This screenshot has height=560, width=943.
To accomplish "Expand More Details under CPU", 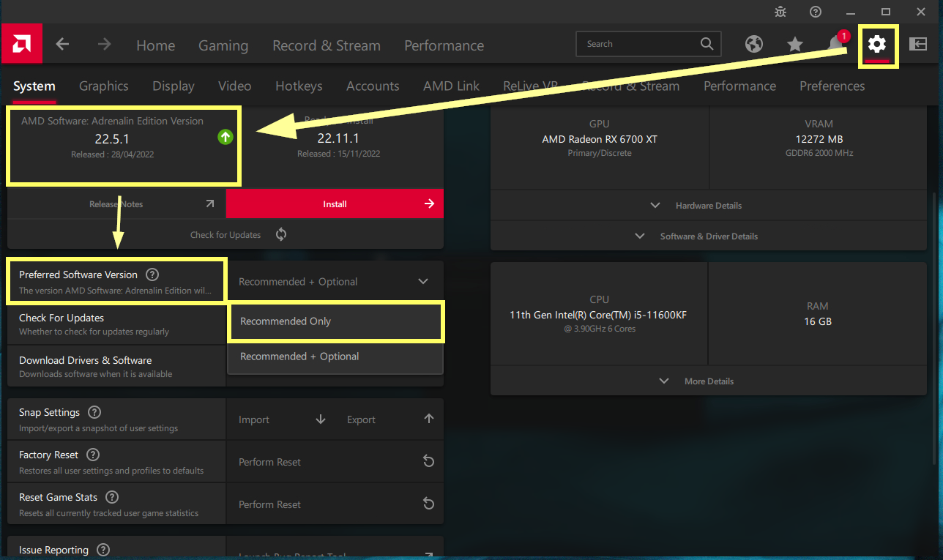I will pyautogui.click(x=709, y=381).
